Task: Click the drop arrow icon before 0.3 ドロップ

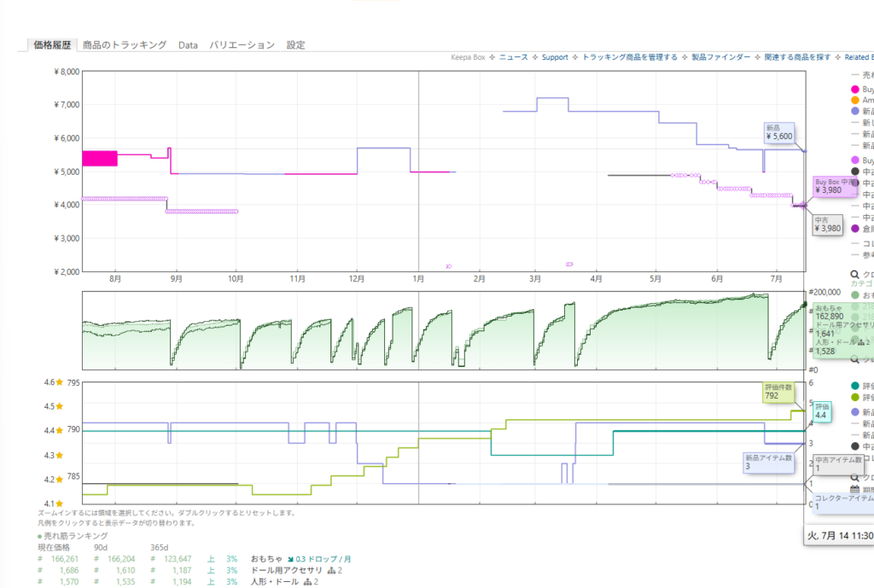Action: (x=290, y=559)
